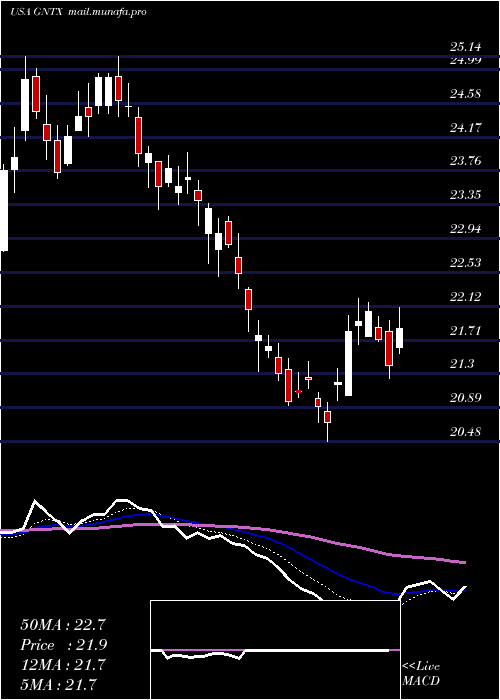Click the 20.48 price level label
The image size is (500, 700).
[x=466, y=431]
